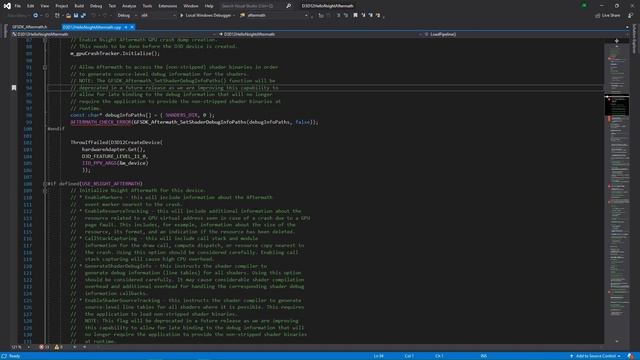The image size is (640, 360).
Task: Select D3D12HelloNsightAftermath.cpp tab
Action: pos(92,27)
